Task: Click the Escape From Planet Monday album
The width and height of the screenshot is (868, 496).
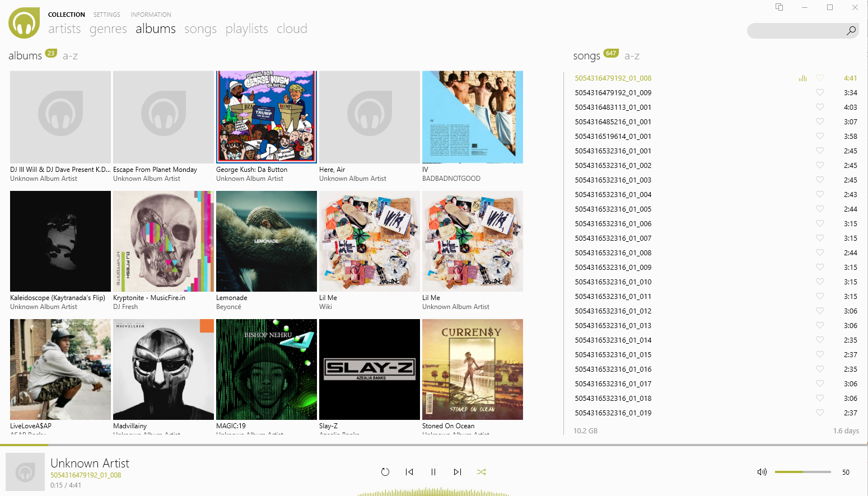Action: pyautogui.click(x=164, y=117)
